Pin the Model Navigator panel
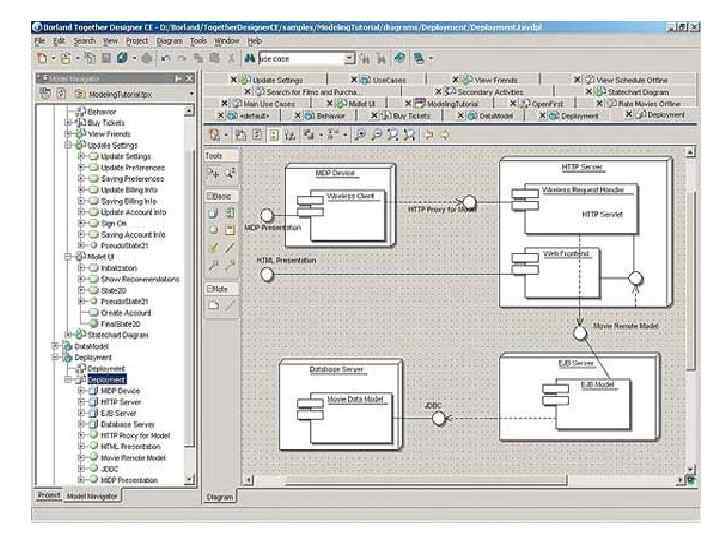Viewport: 720px width, 540px height. (x=179, y=79)
